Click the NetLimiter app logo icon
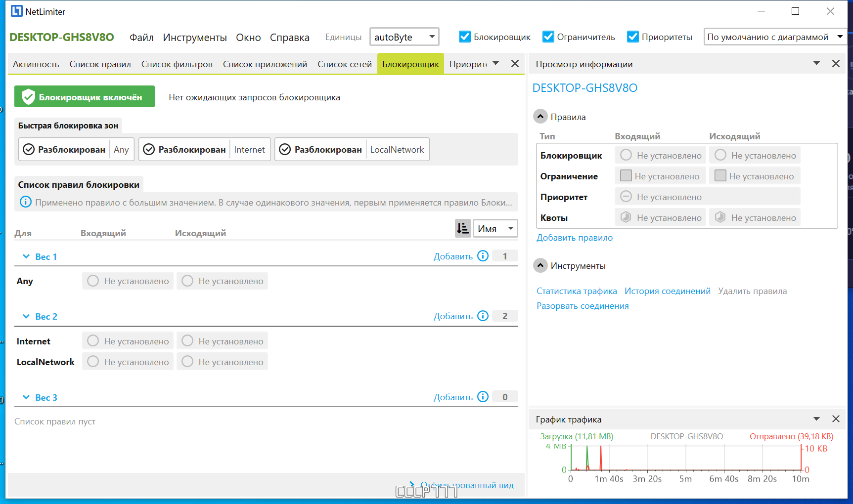 (17, 11)
